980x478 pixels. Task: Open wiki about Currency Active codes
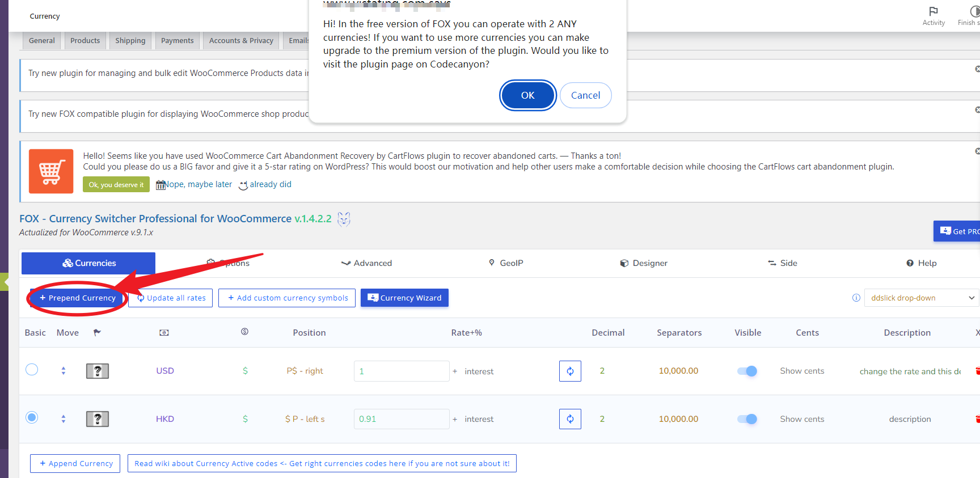tap(322, 463)
